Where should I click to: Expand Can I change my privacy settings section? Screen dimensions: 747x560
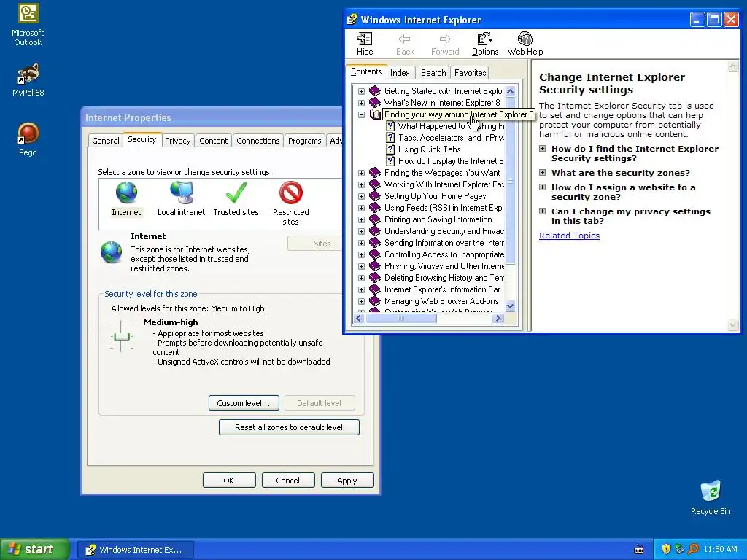(542, 211)
